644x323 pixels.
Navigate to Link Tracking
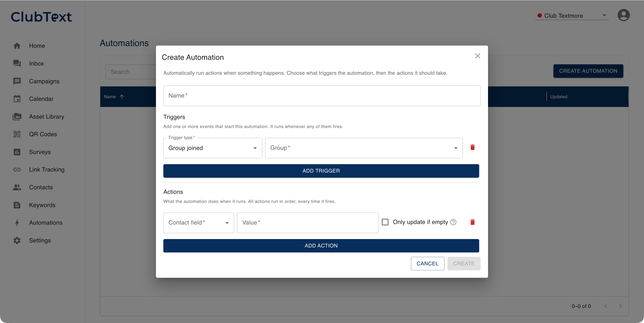pyautogui.click(x=46, y=170)
